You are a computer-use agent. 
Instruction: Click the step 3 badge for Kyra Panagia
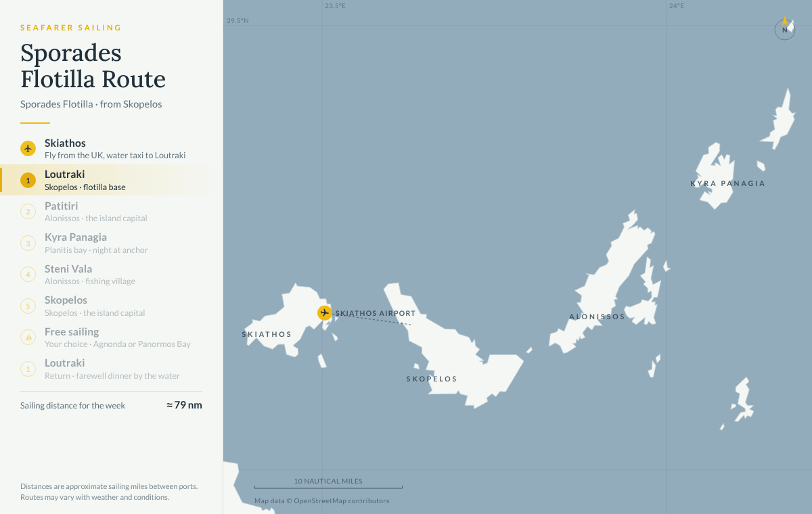click(x=28, y=243)
